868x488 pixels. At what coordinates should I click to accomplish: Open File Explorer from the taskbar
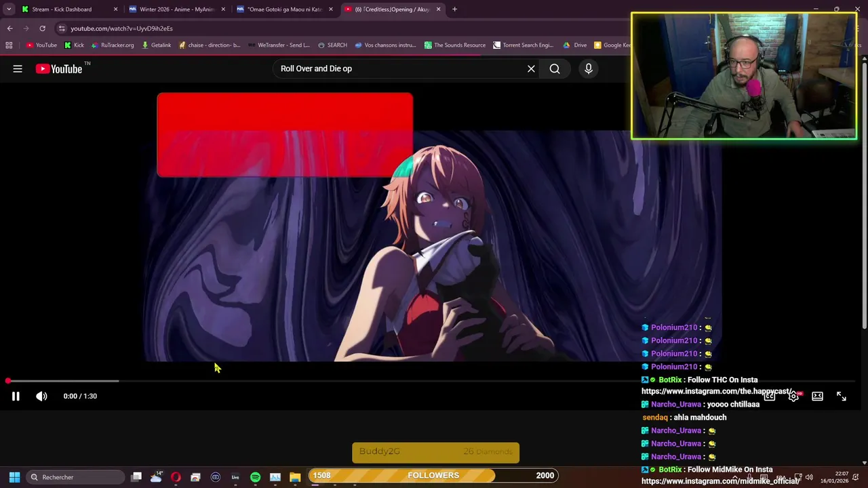point(294,477)
